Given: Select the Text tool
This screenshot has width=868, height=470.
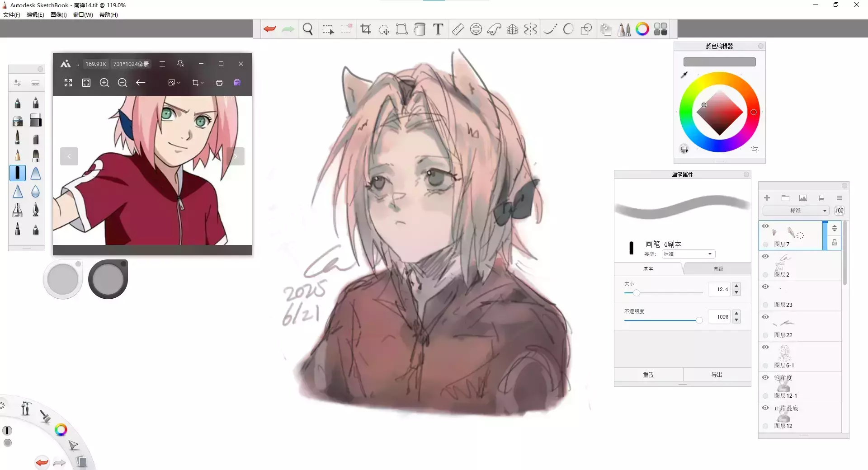Looking at the screenshot, I should tap(438, 29).
